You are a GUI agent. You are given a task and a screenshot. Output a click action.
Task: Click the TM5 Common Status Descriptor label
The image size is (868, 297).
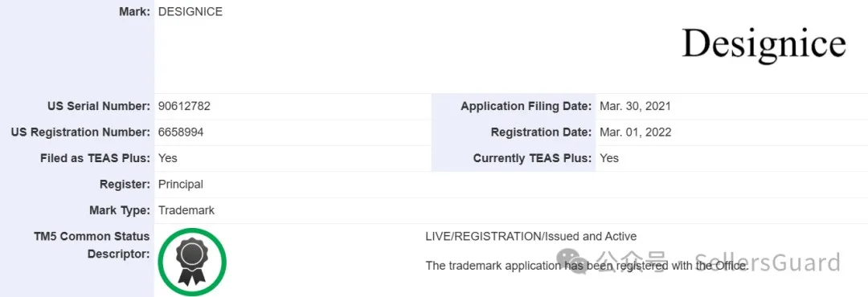pyautogui.click(x=92, y=245)
